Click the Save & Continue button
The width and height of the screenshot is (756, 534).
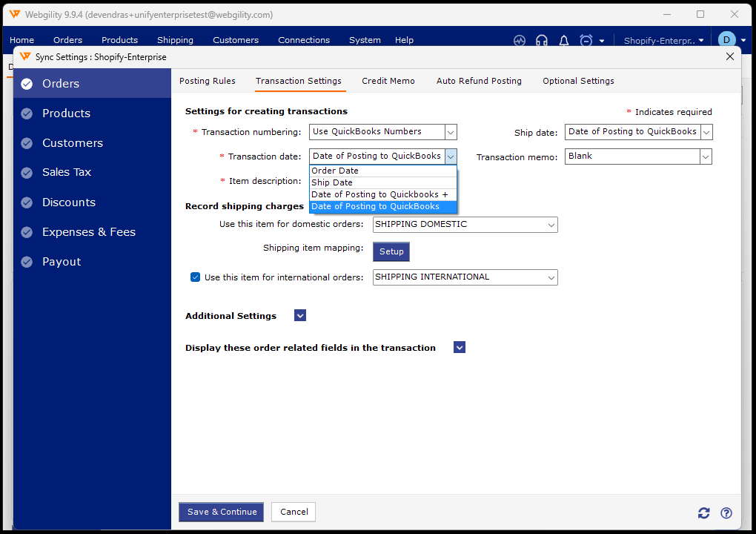click(222, 512)
